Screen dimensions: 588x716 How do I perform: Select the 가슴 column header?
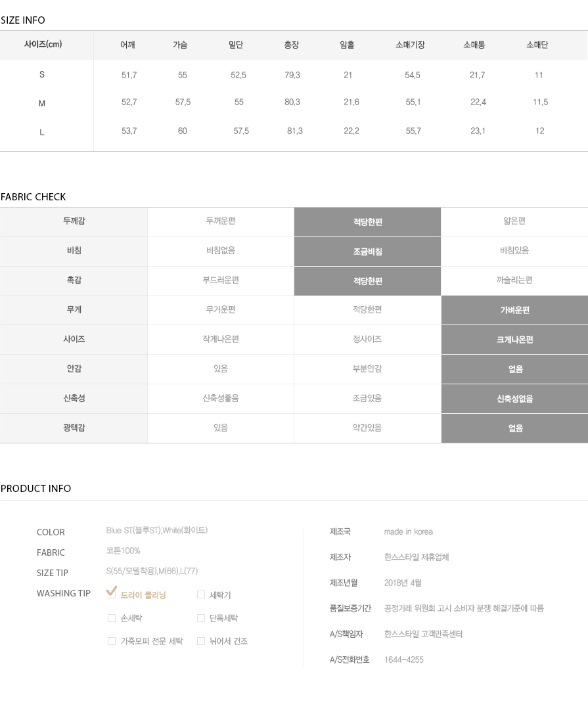tap(180, 45)
